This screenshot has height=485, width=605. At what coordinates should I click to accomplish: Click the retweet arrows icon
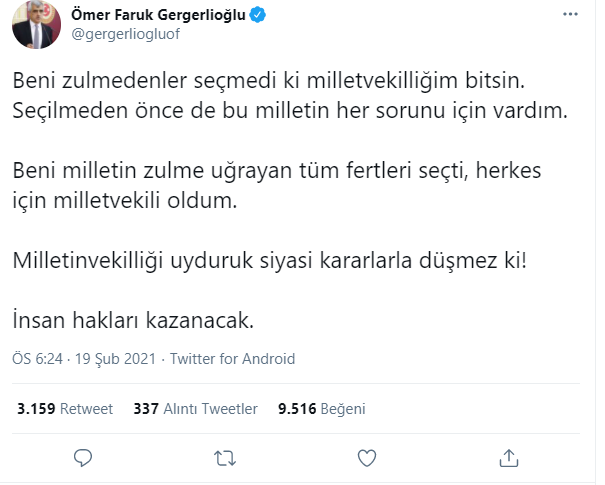pyautogui.click(x=226, y=458)
